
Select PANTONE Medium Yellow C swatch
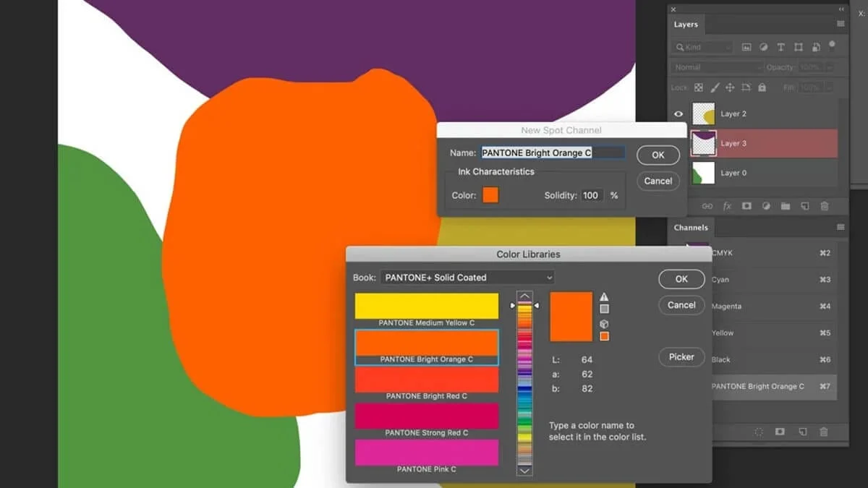click(426, 307)
